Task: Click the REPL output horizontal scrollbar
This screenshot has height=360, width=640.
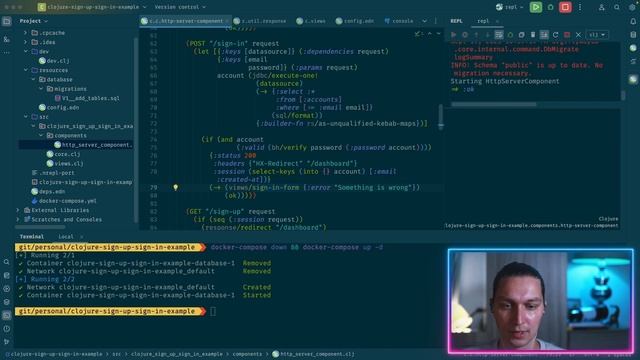Action: coord(493,104)
